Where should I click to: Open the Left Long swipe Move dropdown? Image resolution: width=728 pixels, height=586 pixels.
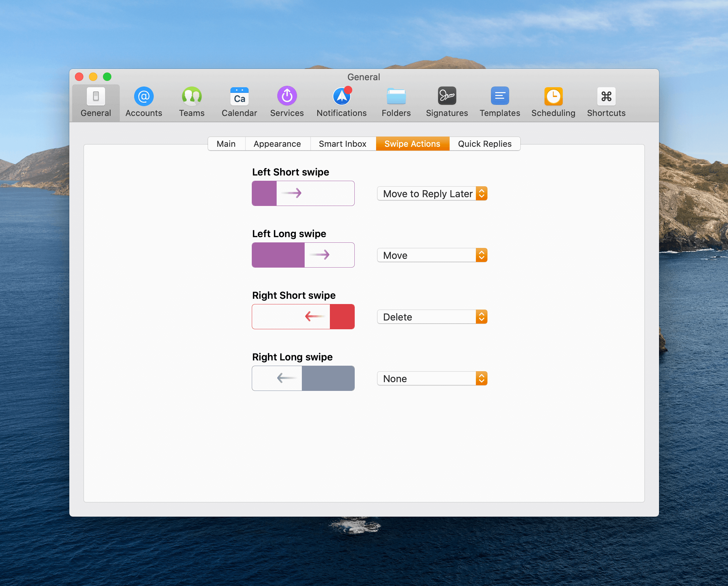coord(432,255)
